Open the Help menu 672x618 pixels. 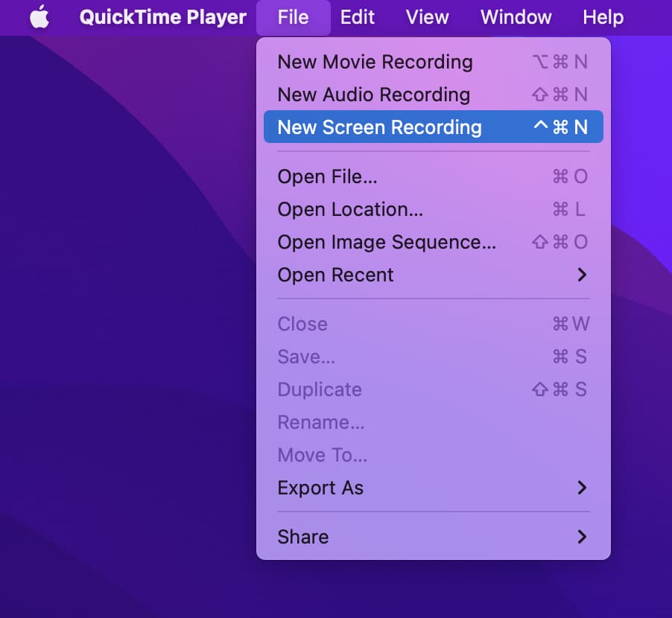(x=603, y=16)
